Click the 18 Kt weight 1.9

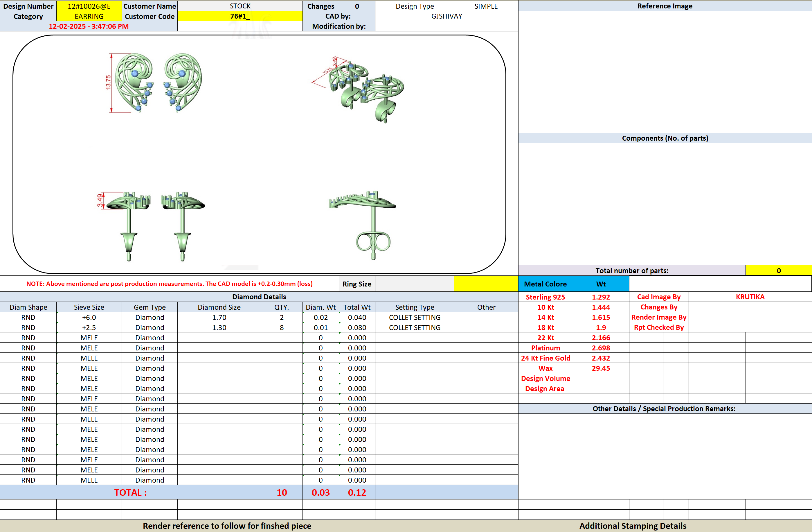tap(600, 327)
